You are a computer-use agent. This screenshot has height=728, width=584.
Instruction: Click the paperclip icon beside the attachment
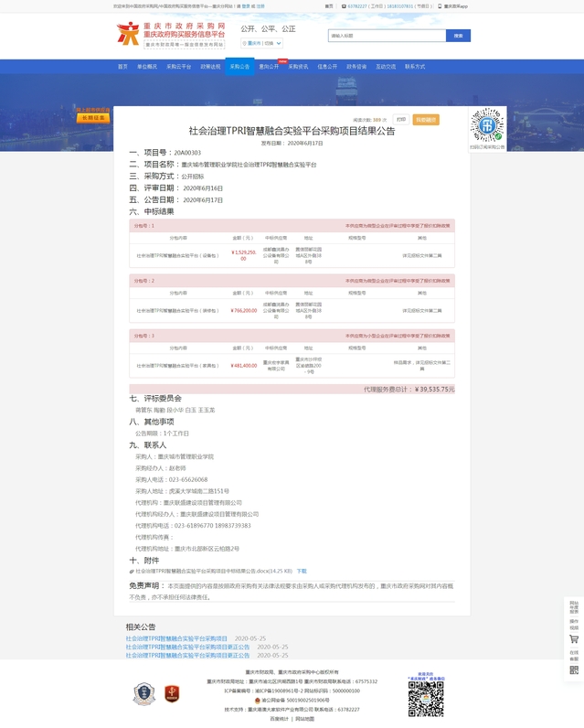pyautogui.click(x=132, y=572)
